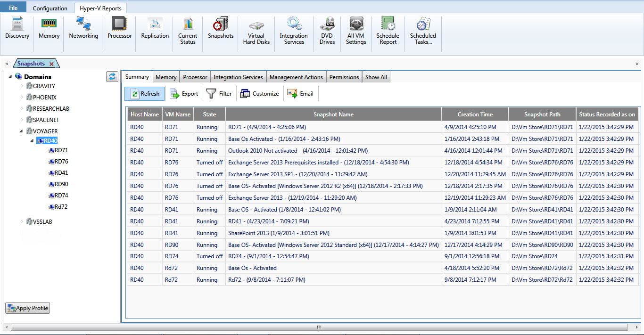This screenshot has width=644, height=335.
Task: Refresh the Domains tree with the refresh icon
Action: [112, 77]
